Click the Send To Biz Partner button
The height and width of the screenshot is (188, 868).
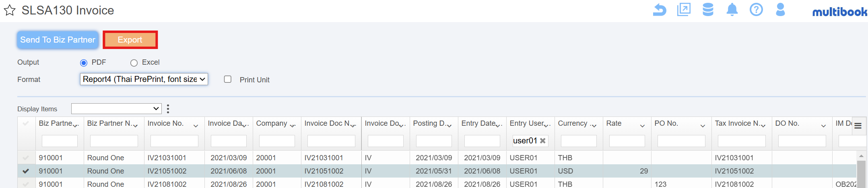click(58, 40)
